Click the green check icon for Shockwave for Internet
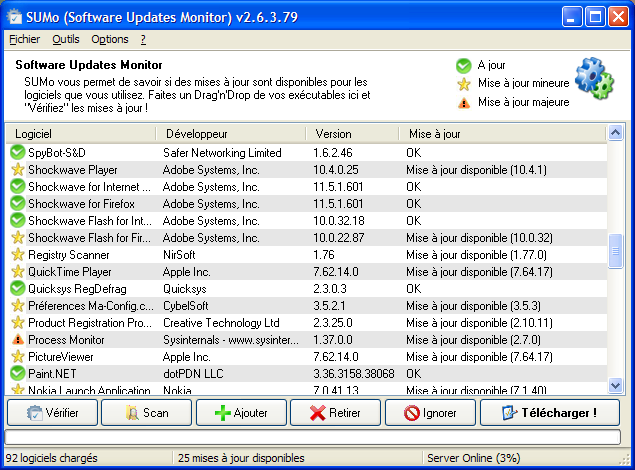Viewport: 635px width, 470px height. [x=17, y=186]
